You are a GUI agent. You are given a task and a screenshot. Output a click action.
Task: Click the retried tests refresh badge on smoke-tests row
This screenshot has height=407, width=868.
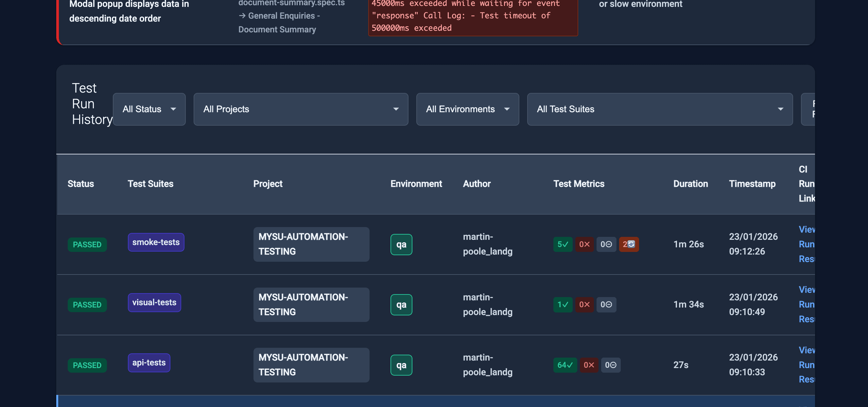click(629, 244)
